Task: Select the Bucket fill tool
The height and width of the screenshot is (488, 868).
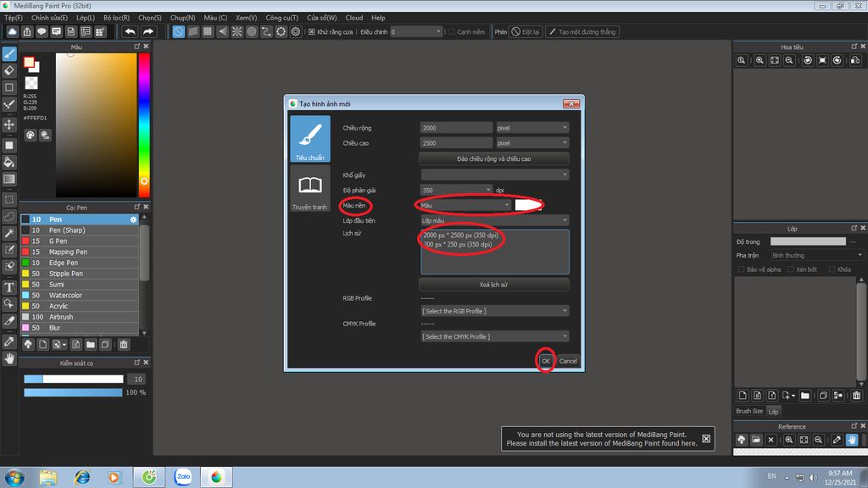Action: pyautogui.click(x=9, y=162)
